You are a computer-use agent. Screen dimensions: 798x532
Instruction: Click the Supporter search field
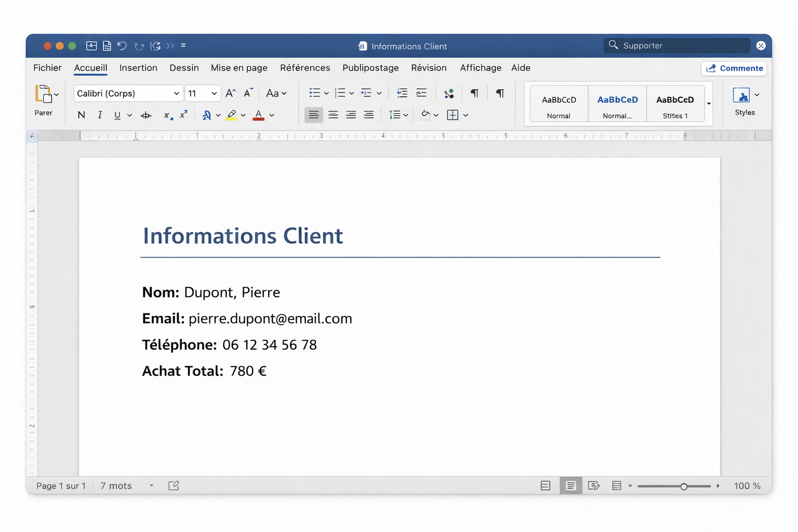point(676,46)
